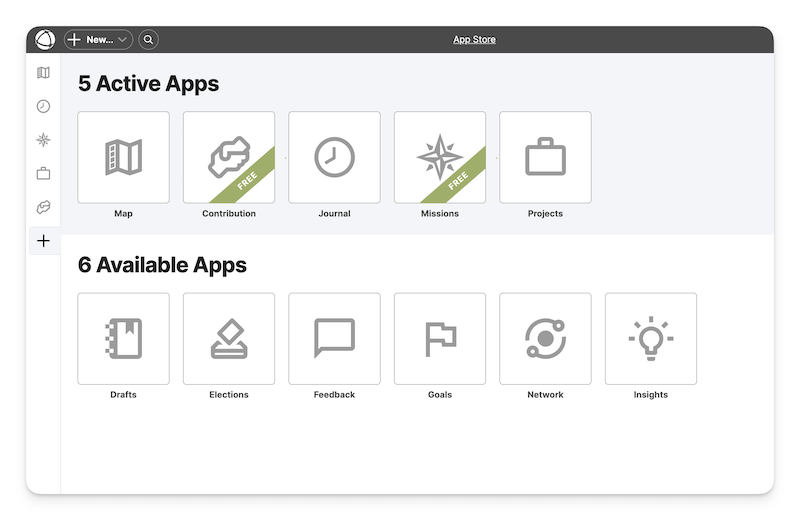Click the Drafts label text

pyautogui.click(x=123, y=394)
